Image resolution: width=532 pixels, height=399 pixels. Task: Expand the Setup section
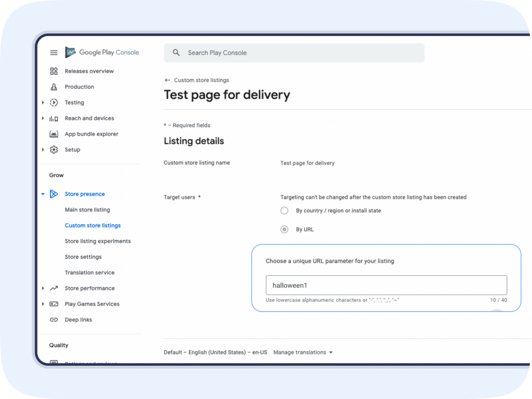(x=44, y=150)
